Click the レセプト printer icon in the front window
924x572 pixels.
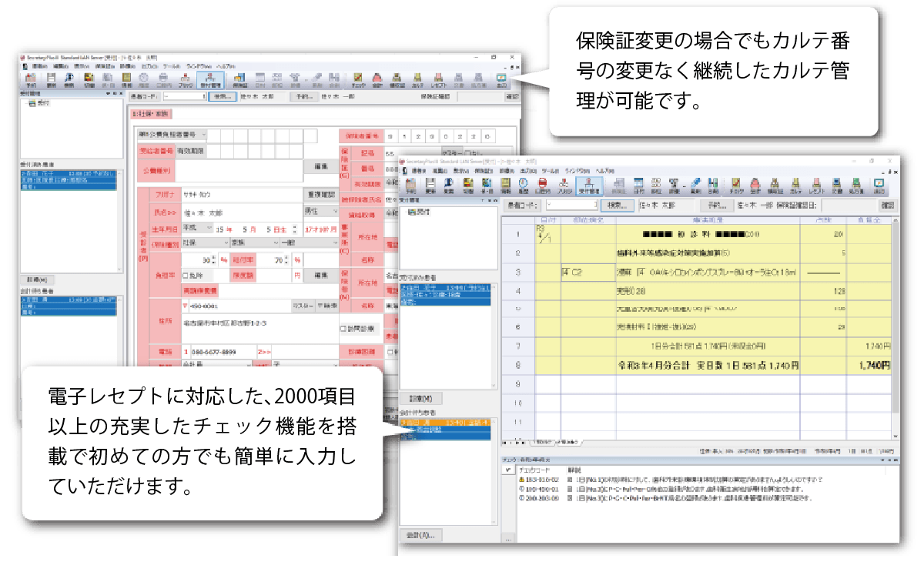[x=815, y=187]
